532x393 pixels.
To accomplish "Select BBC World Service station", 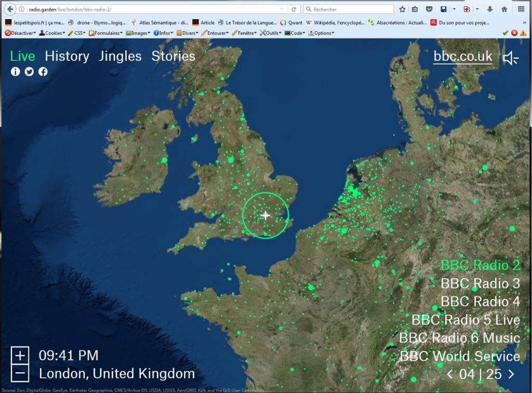I will pos(459,356).
